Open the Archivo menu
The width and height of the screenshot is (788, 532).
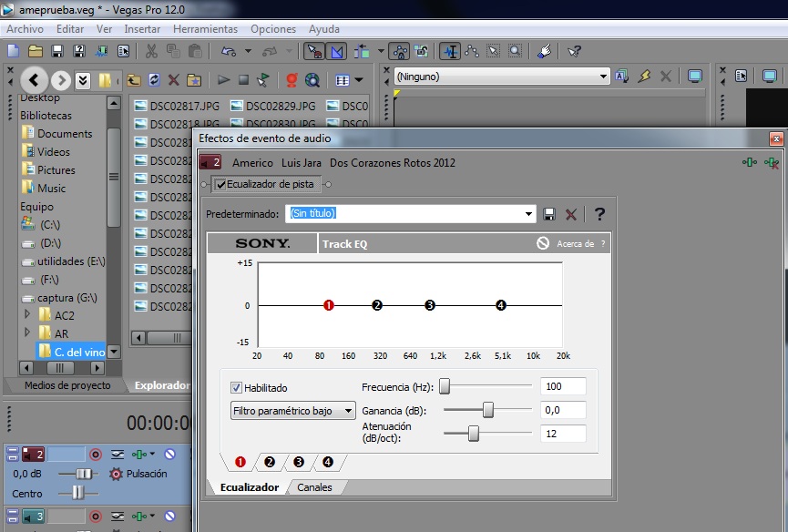[26, 29]
